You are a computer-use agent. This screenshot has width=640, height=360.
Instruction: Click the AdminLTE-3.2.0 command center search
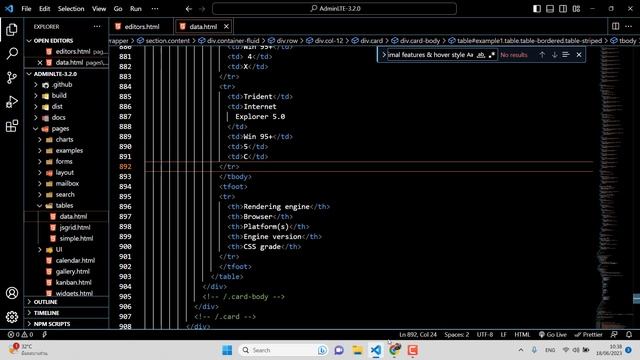(334, 9)
